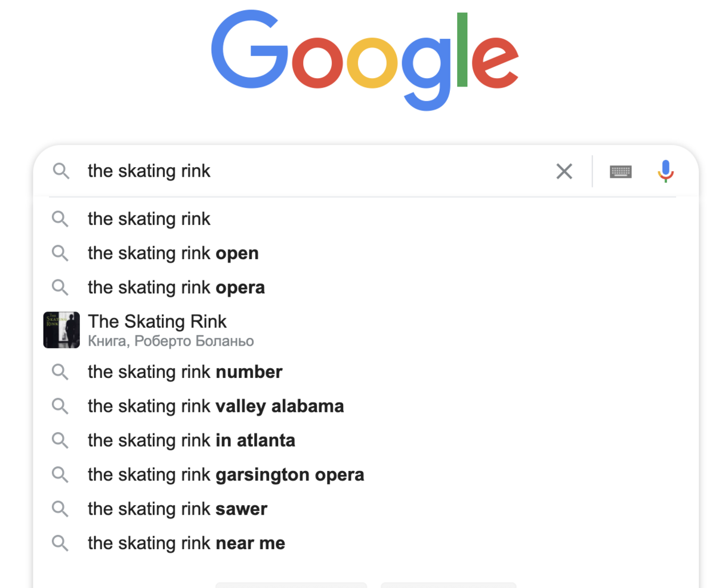Open the virtual keyboard input tool
The image size is (716, 588).
[621, 172]
